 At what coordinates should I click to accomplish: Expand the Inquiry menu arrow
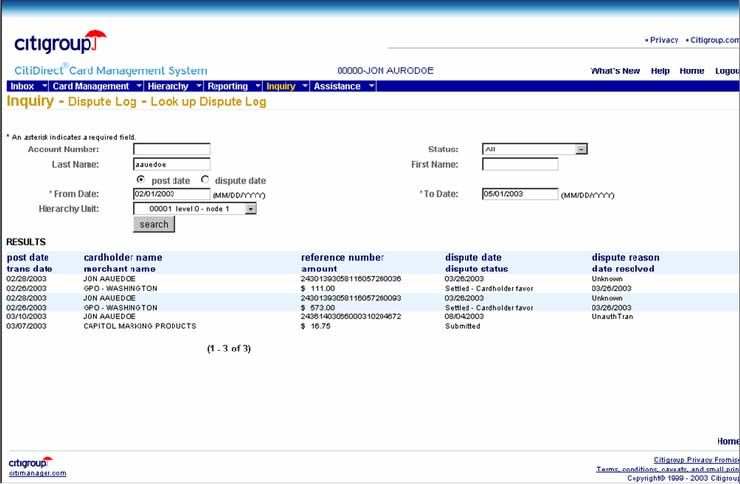tap(305, 86)
